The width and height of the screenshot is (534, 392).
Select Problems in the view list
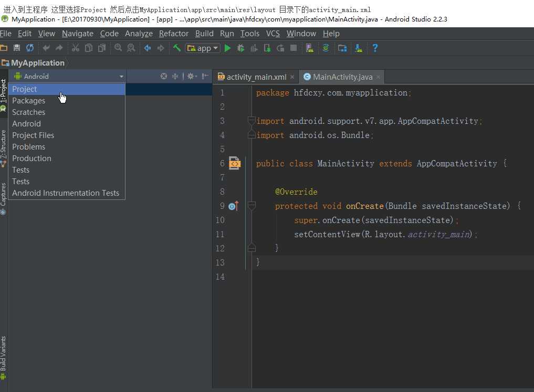coord(67,147)
